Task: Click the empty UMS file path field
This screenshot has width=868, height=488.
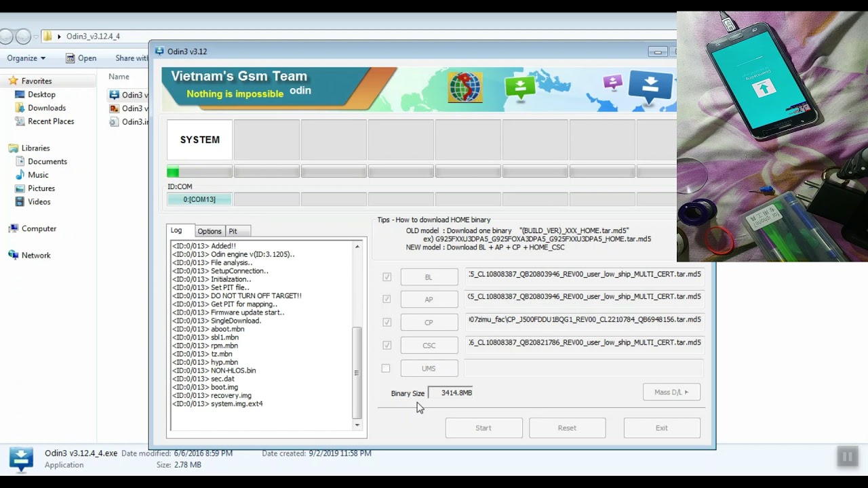Action: pos(584,368)
